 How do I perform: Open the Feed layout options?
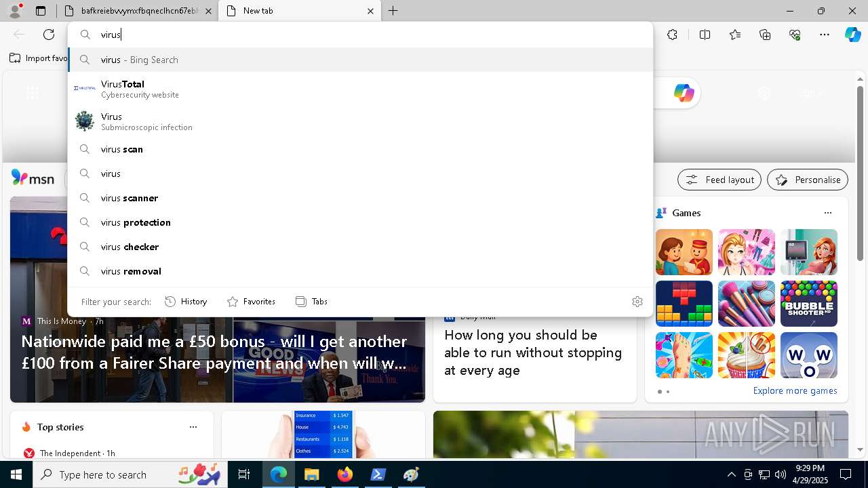[719, 180]
